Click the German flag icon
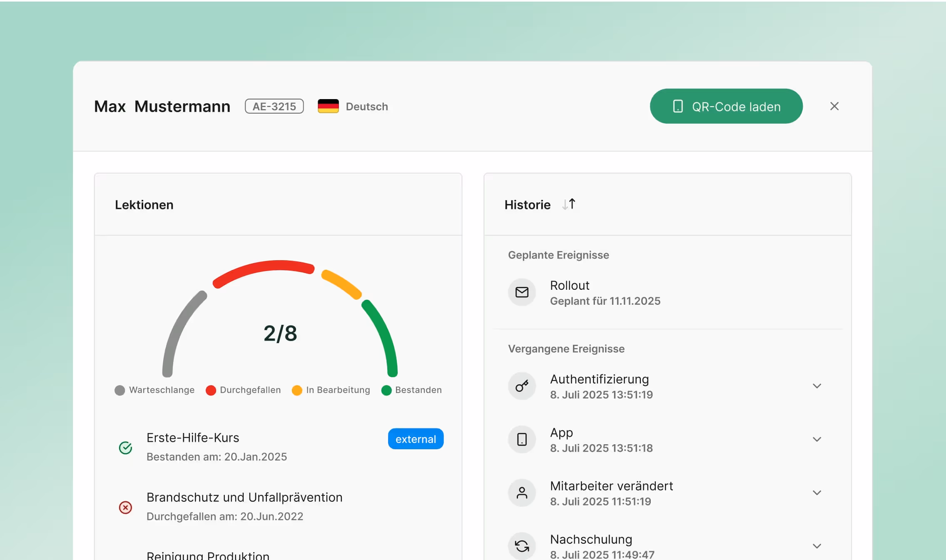The height and width of the screenshot is (560, 946). click(x=328, y=106)
